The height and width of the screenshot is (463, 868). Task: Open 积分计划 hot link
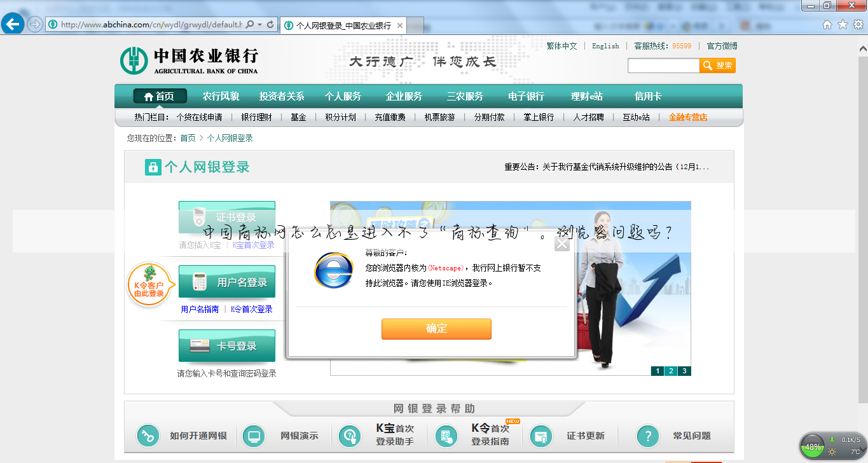click(x=340, y=117)
